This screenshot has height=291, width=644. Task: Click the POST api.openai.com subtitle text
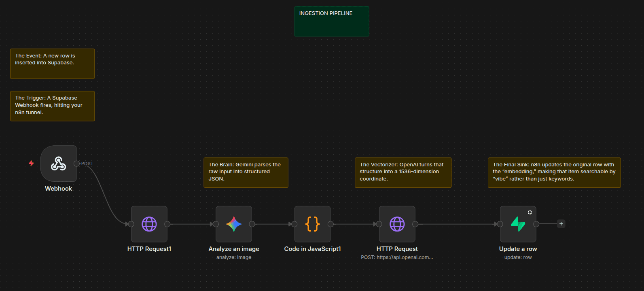click(x=397, y=257)
